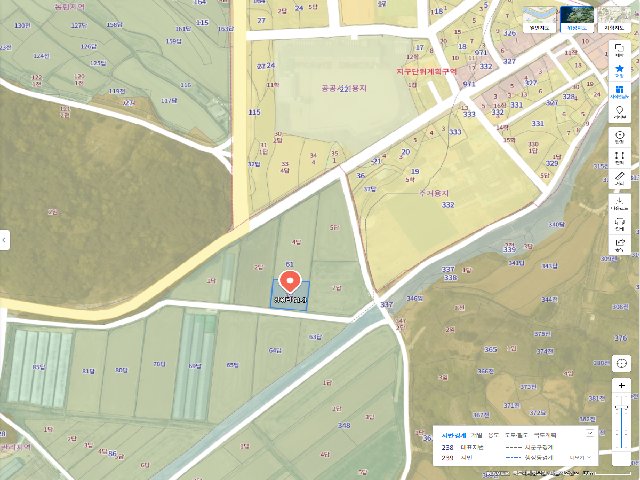Switch to the general map thumbnail
This screenshot has height=480, width=640.
point(540,20)
